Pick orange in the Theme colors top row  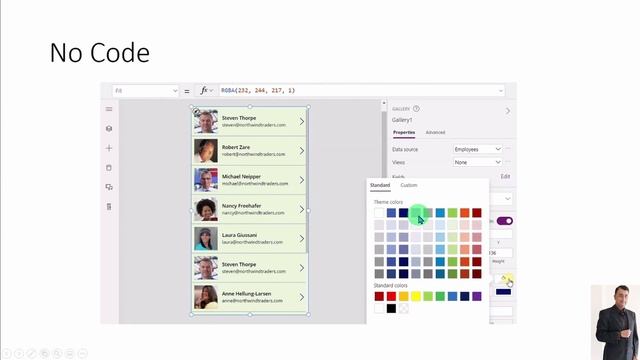464,213
